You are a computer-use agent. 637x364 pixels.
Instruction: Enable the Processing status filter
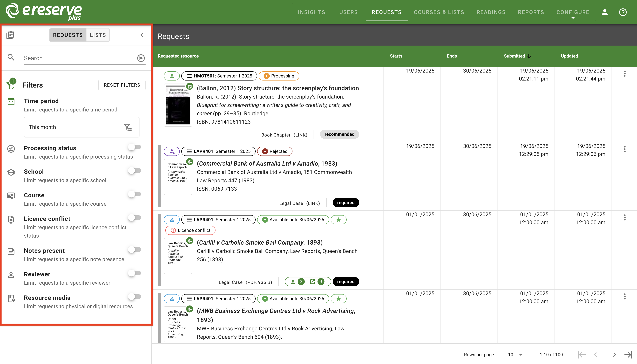click(x=135, y=147)
